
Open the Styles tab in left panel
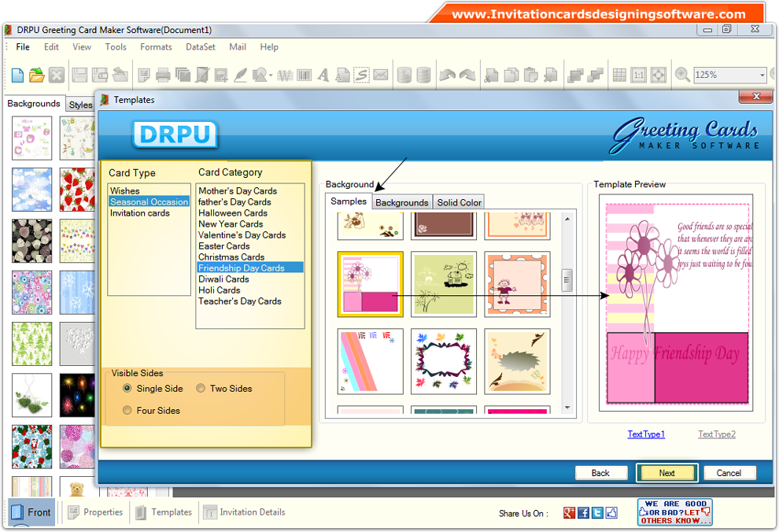point(81,104)
